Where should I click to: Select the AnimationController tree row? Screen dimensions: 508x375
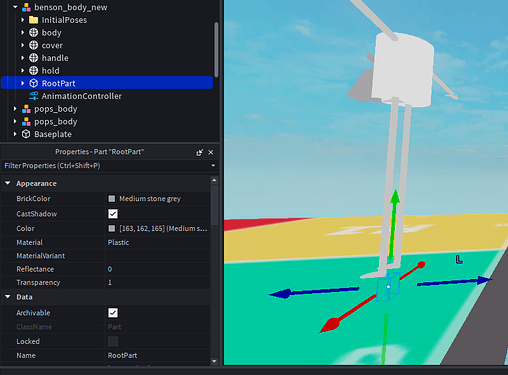107,96
